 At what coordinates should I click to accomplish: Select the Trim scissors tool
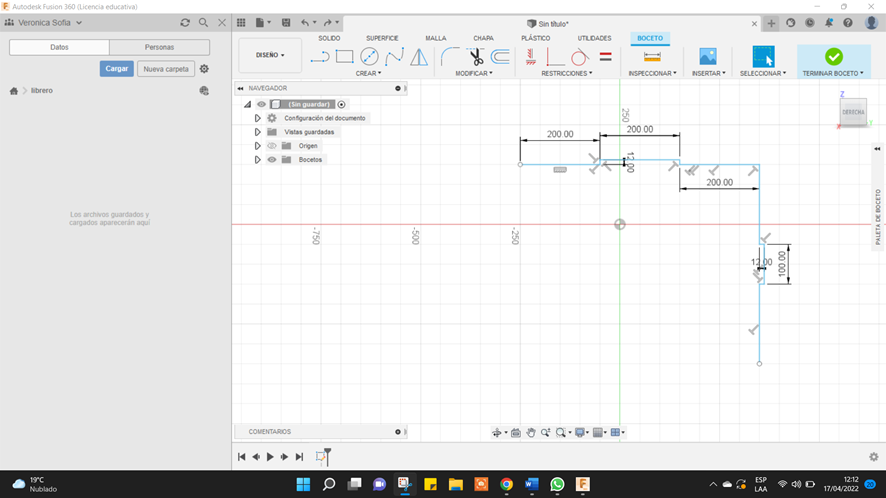476,57
